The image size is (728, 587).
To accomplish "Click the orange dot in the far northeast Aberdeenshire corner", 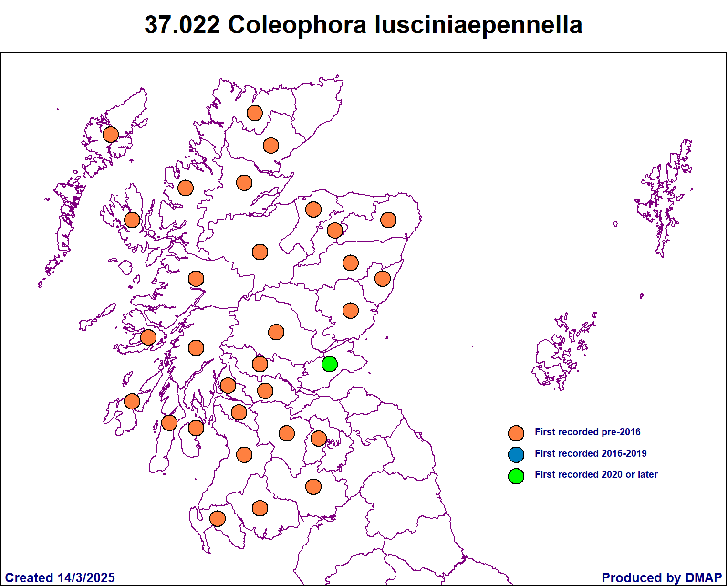I will [x=388, y=220].
